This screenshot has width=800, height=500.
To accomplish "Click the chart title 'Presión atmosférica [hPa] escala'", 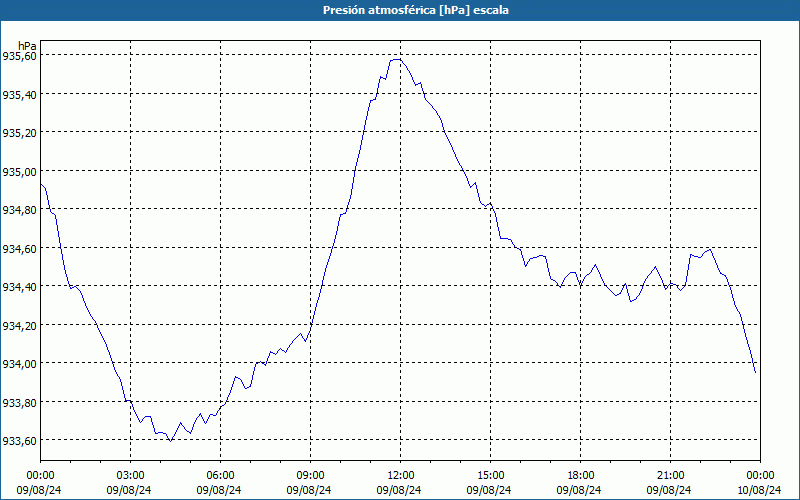I will coord(415,10).
